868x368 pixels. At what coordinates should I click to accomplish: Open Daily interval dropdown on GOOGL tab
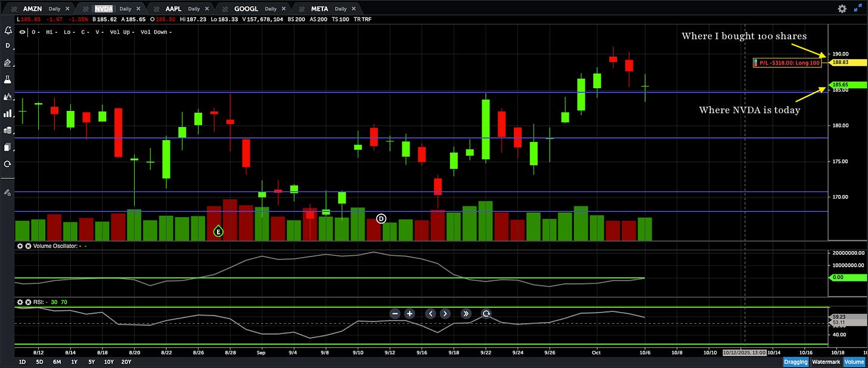pyautogui.click(x=271, y=9)
